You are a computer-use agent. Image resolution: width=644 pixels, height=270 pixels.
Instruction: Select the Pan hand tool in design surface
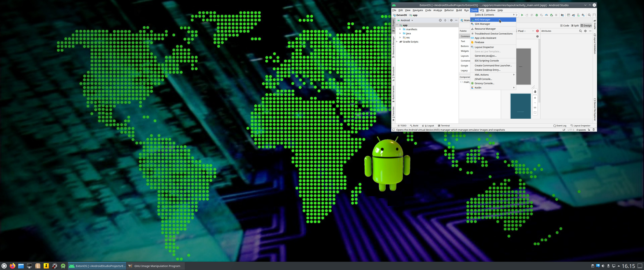pyautogui.click(x=535, y=92)
